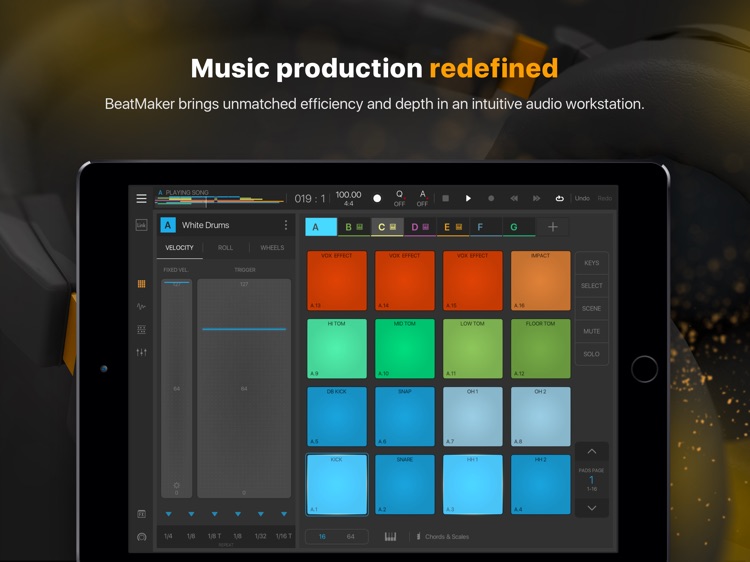Viewport: 750px width, 562px height.
Task: Trigger the KICK pad A1
Action: [337, 485]
